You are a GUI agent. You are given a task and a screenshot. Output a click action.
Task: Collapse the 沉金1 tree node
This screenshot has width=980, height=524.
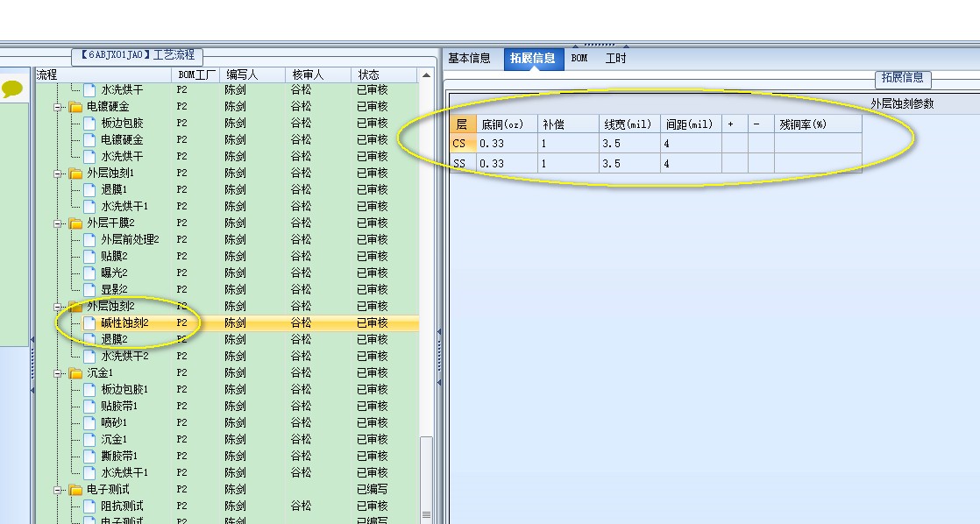point(58,373)
